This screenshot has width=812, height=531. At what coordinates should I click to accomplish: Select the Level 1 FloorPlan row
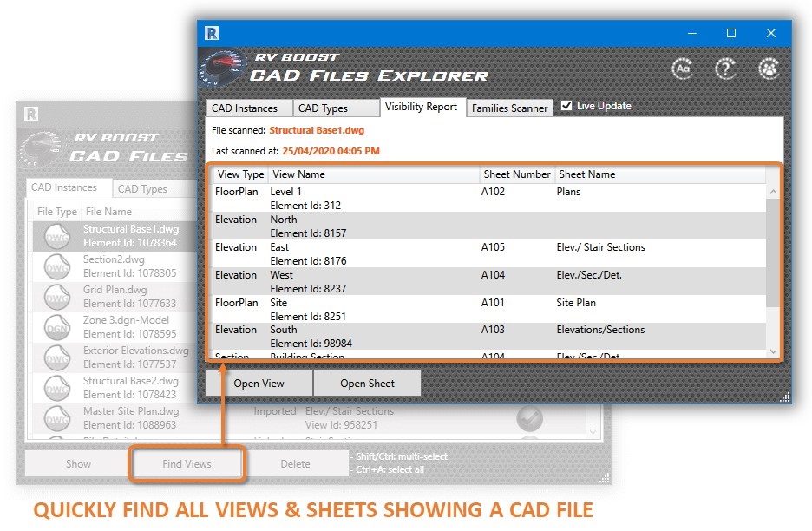pos(489,198)
